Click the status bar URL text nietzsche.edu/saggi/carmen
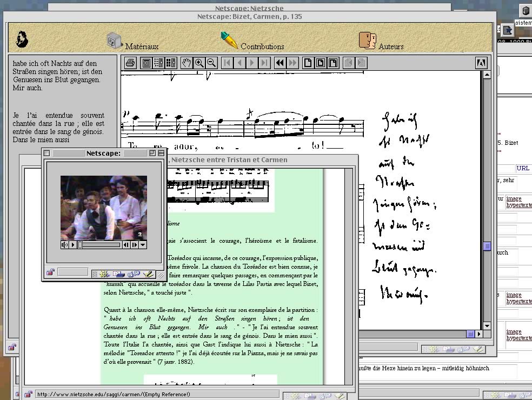 [114, 394]
